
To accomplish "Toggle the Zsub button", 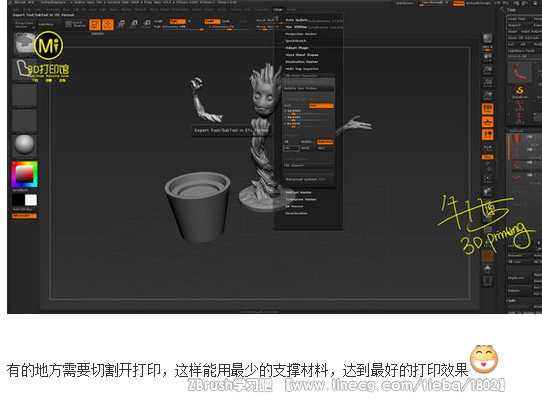I will pos(226,21).
